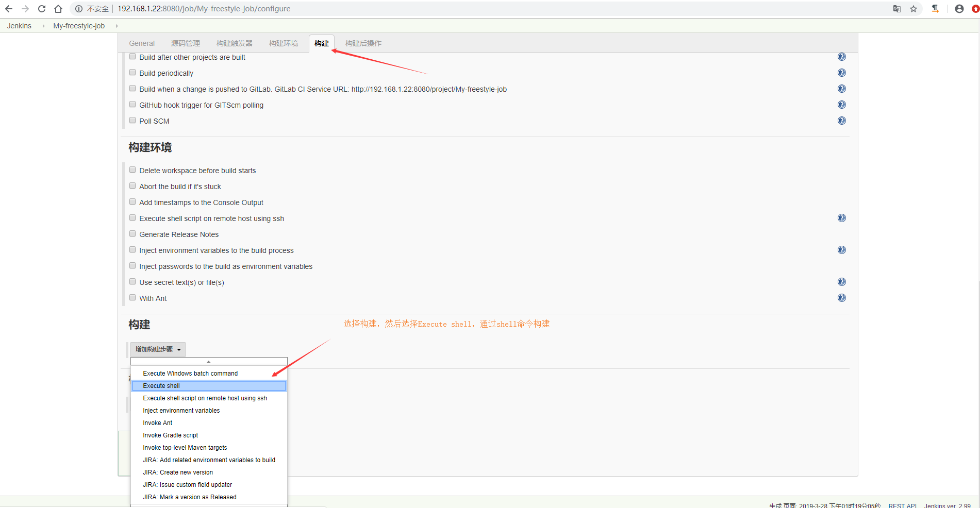This screenshot has width=980, height=508.
Task: Open the browser profile avatar icon
Action: [959, 9]
